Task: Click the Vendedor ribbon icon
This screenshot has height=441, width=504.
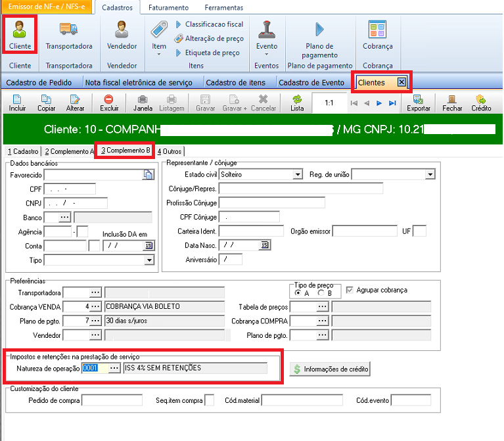Action: coord(122,30)
